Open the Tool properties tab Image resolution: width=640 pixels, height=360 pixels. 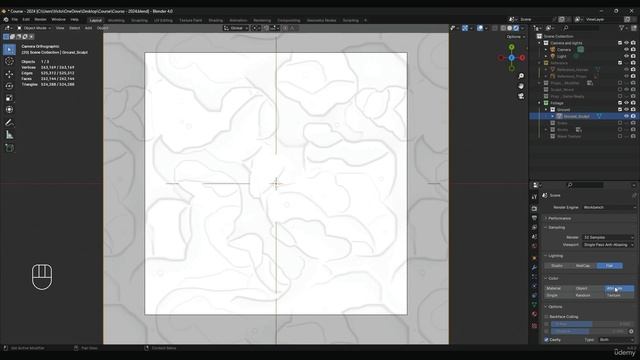coord(534,197)
